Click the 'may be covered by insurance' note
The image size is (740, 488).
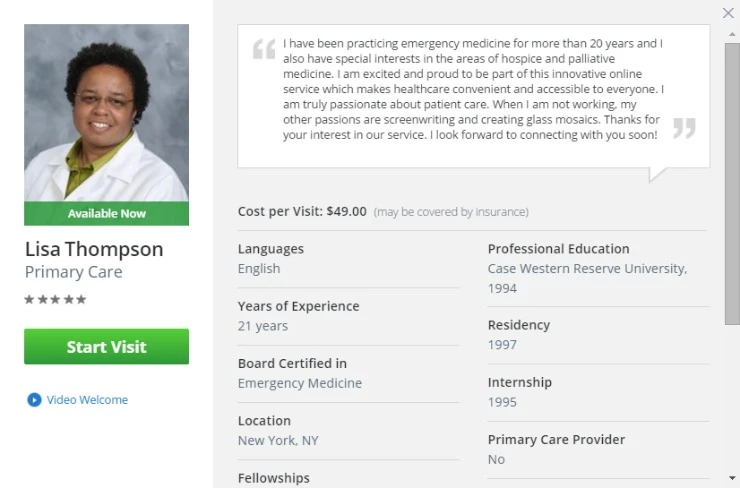tap(451, 212)
